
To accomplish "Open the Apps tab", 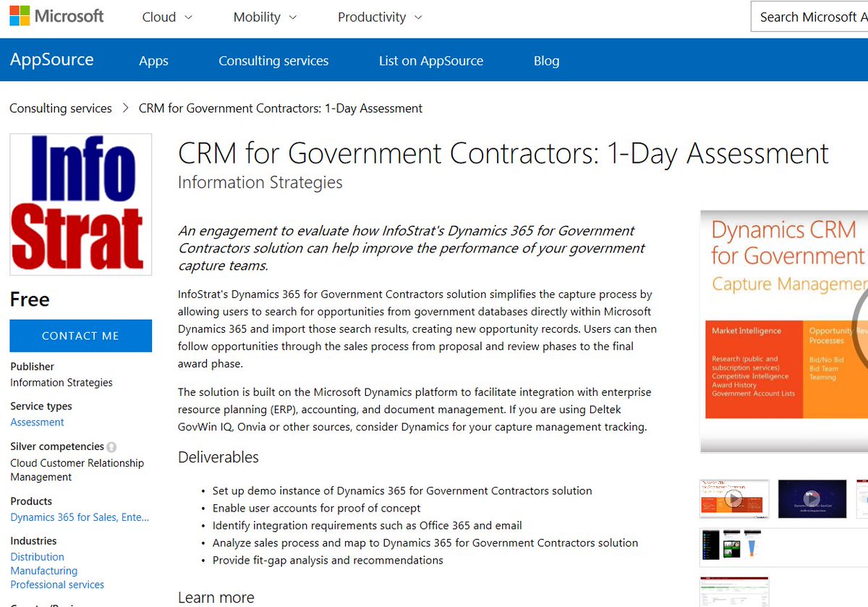I will click(153, 61).
